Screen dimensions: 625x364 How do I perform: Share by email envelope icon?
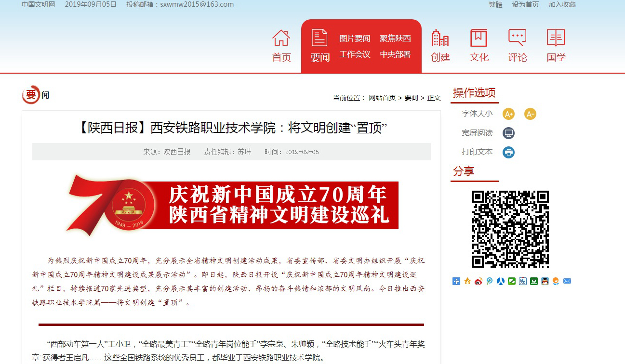(x=567, y=281)
